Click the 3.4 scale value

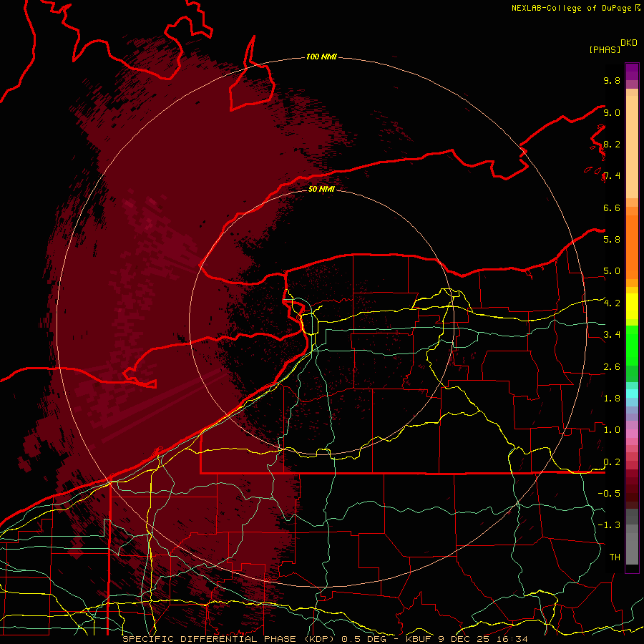(612, 334)
